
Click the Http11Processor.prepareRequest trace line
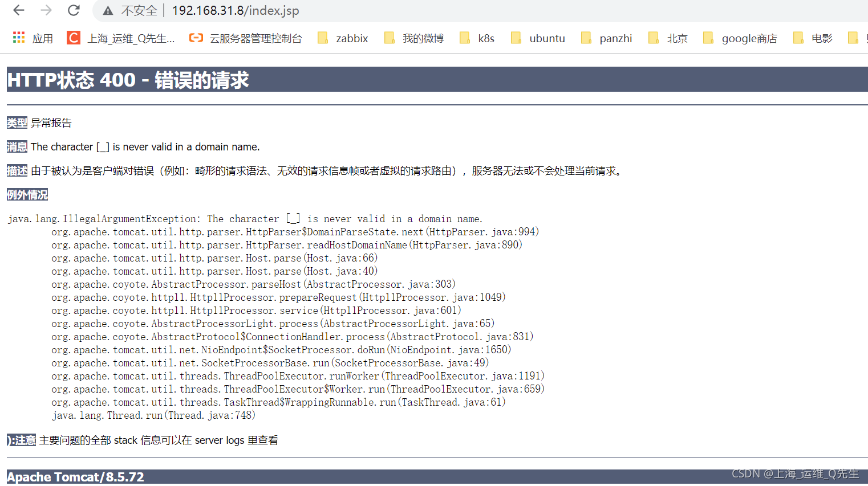tap(278, 297)
